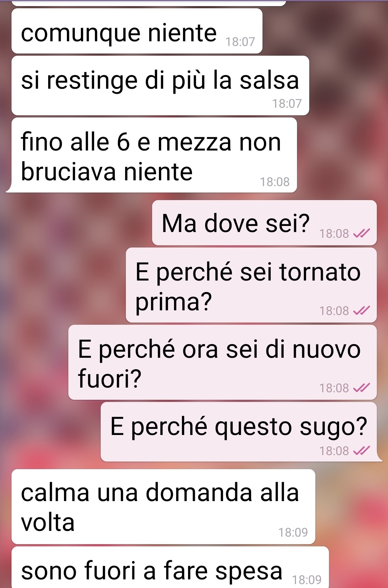Select the 'Ma dove sei?' sent message

[x=264, y=223]
